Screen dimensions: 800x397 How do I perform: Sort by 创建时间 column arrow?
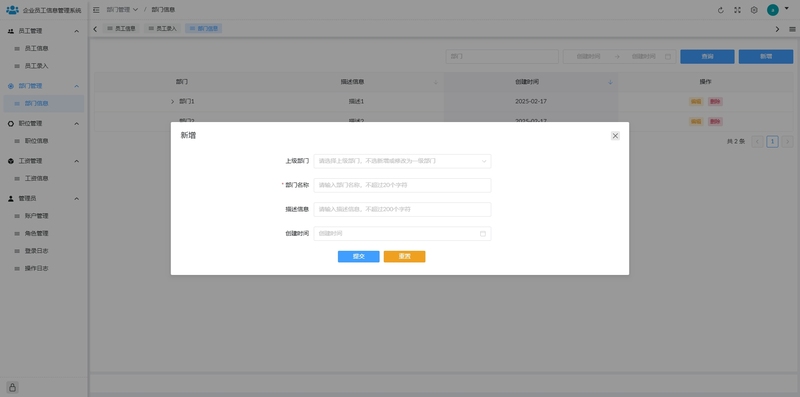[610, 82]
